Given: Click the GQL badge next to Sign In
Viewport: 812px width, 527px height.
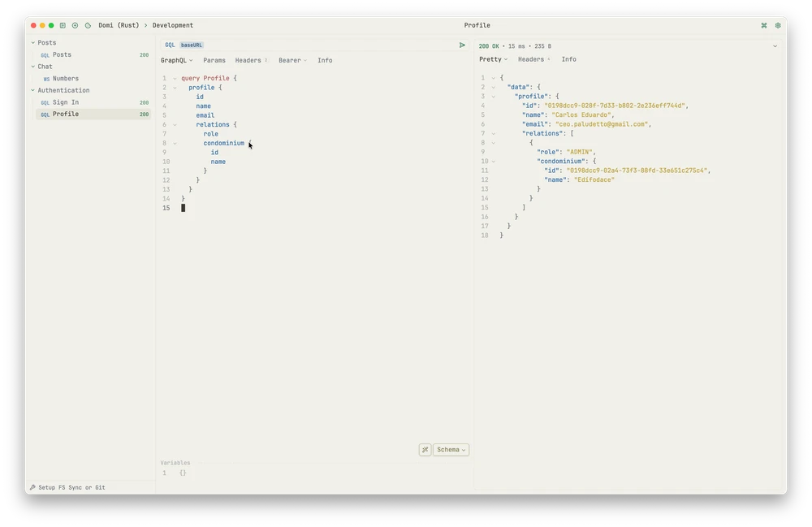Looking at the screenshot, I should coord(45,103).
